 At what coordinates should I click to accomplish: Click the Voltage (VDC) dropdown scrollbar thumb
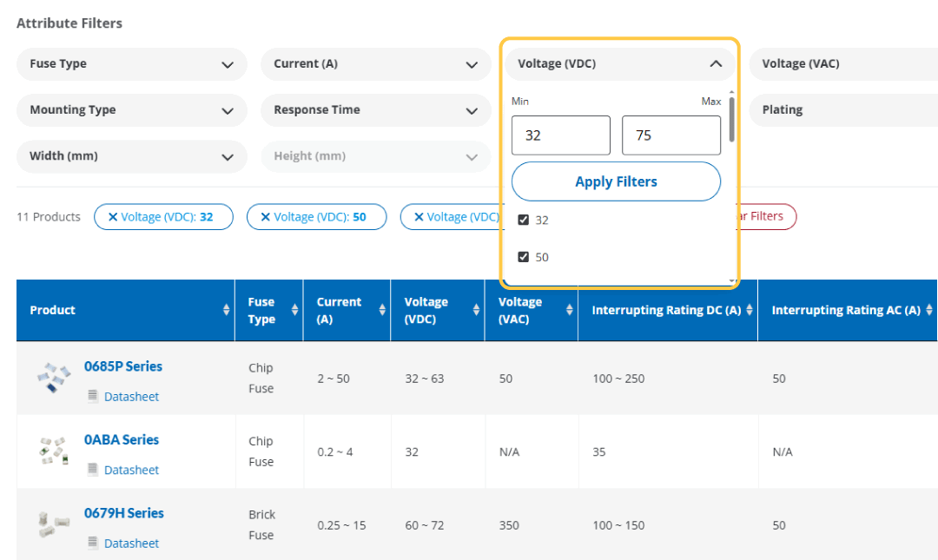(731, 120)
